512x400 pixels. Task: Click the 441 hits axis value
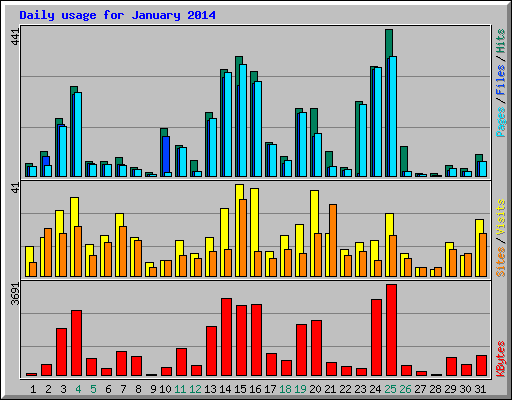[x=16, y=37]
